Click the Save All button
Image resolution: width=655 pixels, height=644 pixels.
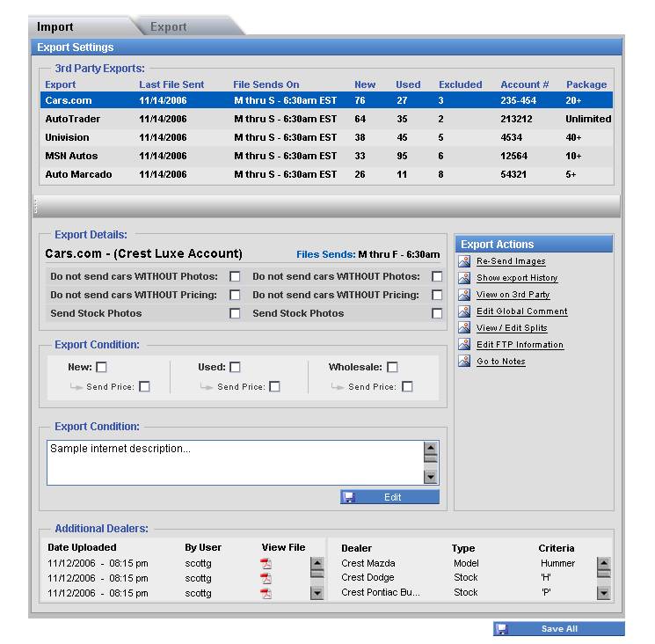[559, 629]
